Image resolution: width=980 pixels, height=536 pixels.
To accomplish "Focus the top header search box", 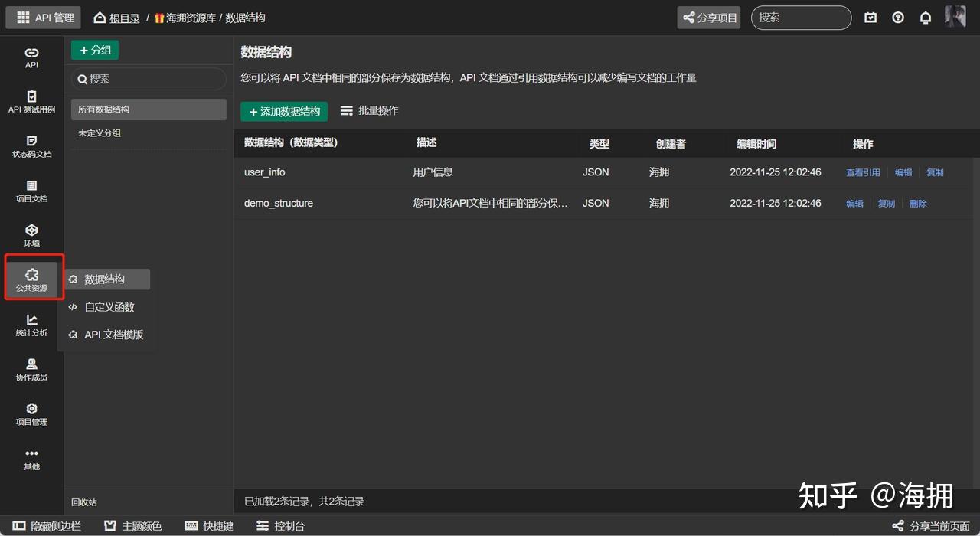I will tap(801, 18).
